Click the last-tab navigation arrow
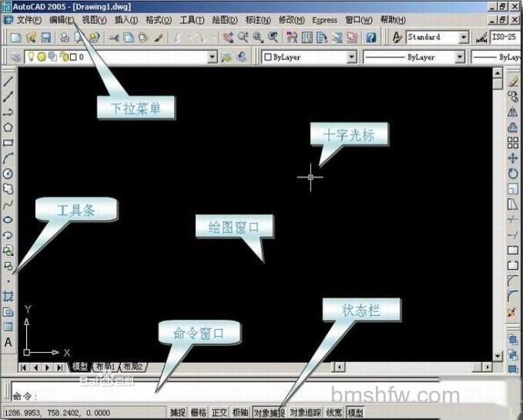Screen dimensions: 523x420 (59, 368)
